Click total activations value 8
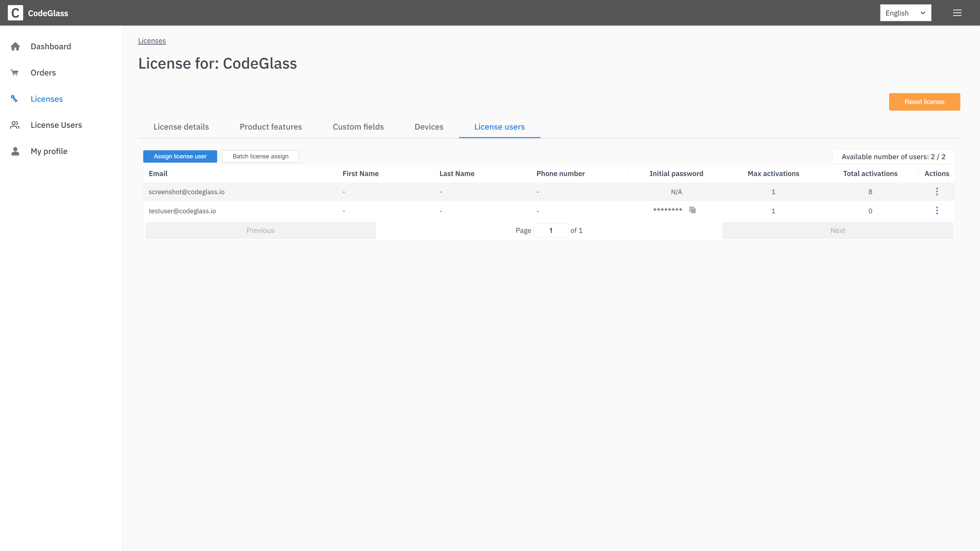 coord(871,192)
